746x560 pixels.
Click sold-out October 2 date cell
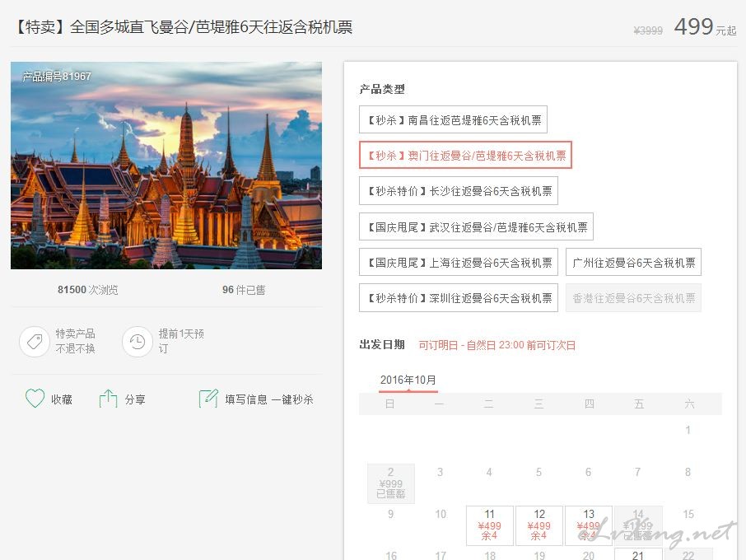tap(391, 483)
